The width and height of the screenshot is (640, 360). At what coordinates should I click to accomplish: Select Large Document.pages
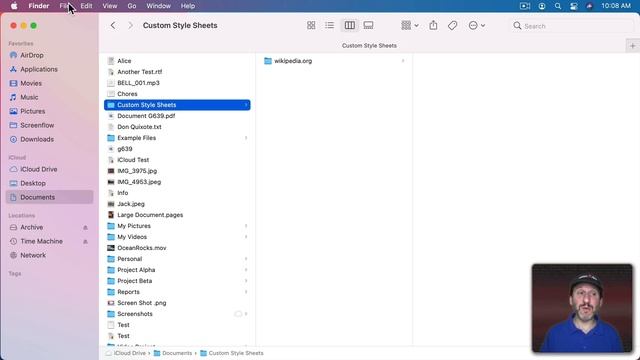[150, 215]
